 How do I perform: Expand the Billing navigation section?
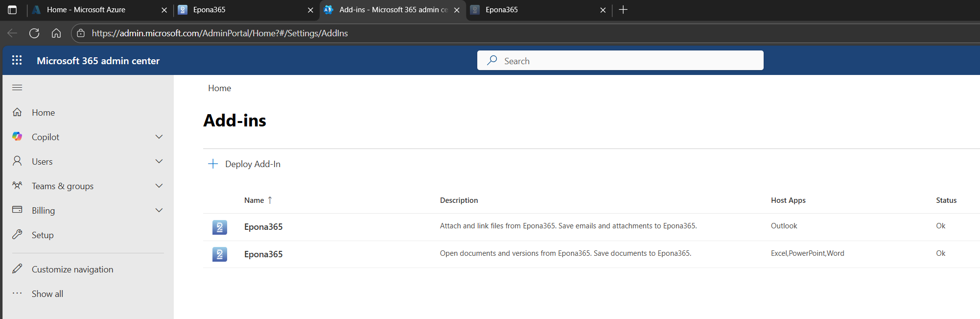(x=159, y=210)
